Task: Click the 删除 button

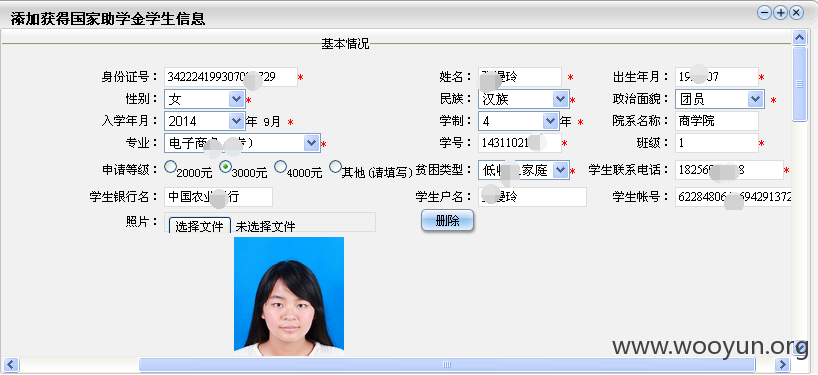Action: [x=447, y=221]
